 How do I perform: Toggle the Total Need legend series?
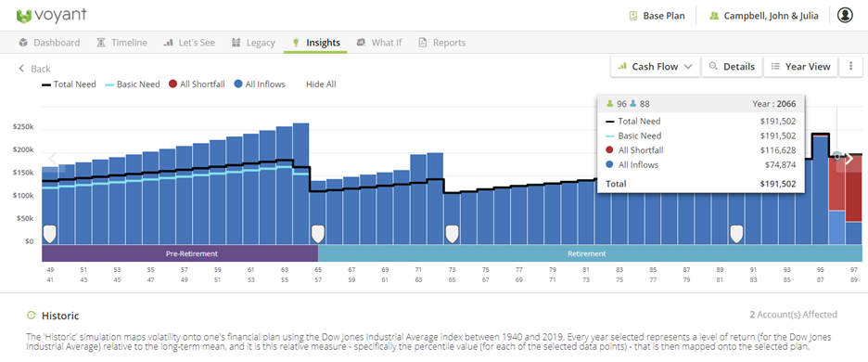click(x=69, y=84)
